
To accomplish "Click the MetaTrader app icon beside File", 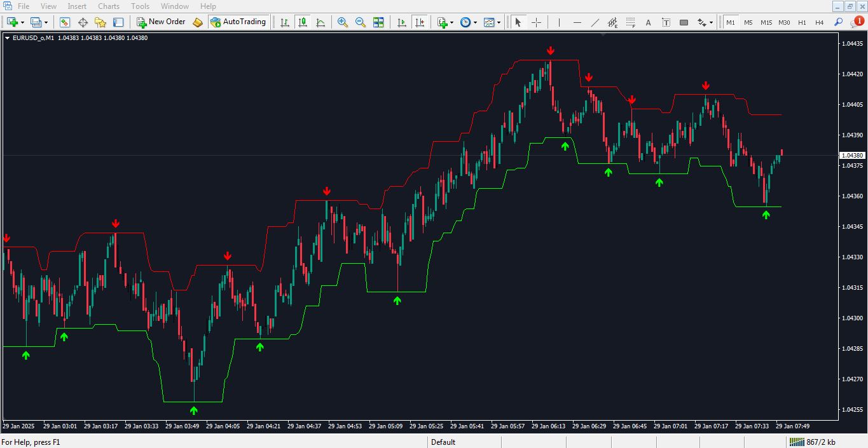I will tap(7, 6).
